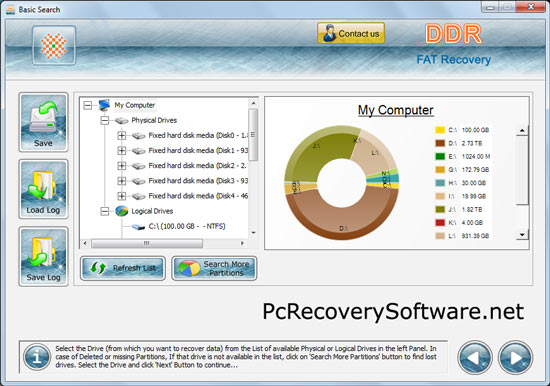Open the Load Log folder icon

click(x=43, y=189)
